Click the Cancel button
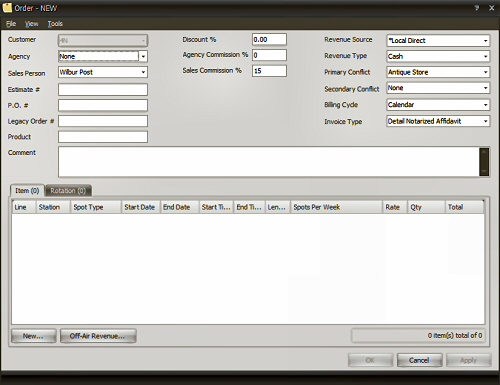This screenshot has width=500, height=385. 420,360
